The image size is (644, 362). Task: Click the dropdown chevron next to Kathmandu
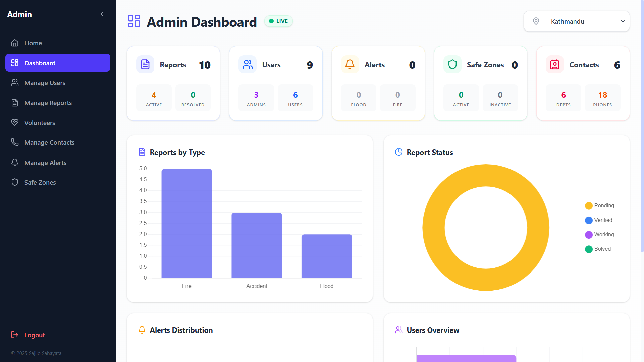tap(623, 21)
